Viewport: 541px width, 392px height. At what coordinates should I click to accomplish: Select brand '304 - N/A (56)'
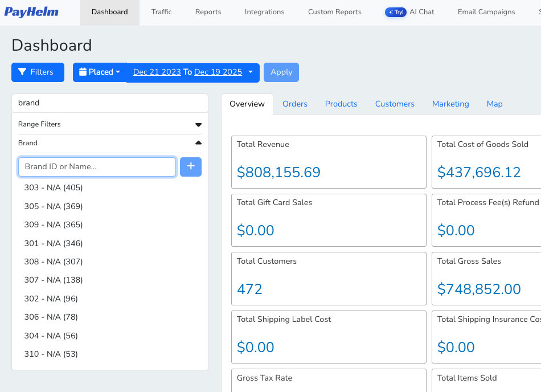51,336
